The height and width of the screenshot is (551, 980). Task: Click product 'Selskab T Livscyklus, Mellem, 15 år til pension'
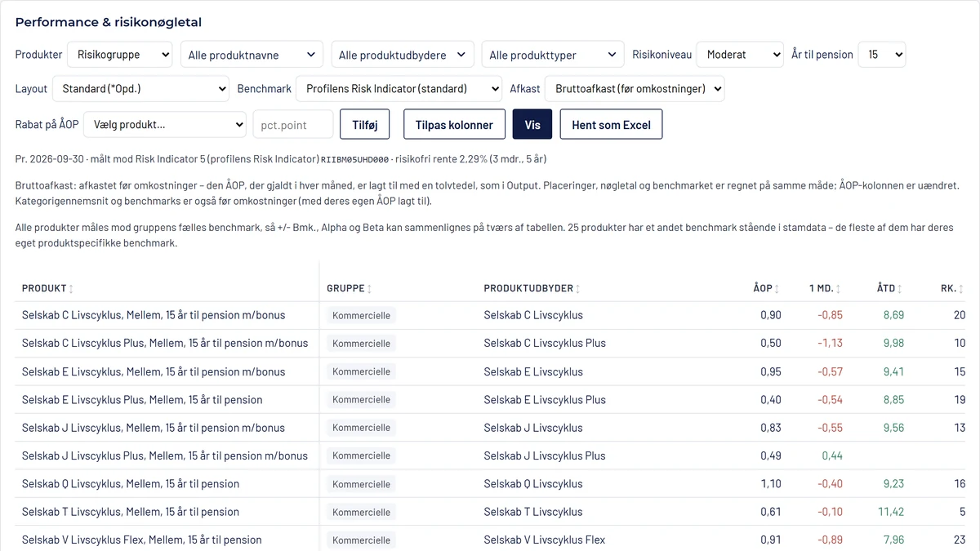(131, 512)
